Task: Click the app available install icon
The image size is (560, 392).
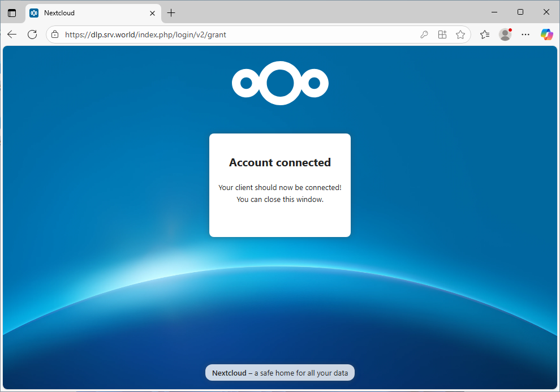Action: 442,35
